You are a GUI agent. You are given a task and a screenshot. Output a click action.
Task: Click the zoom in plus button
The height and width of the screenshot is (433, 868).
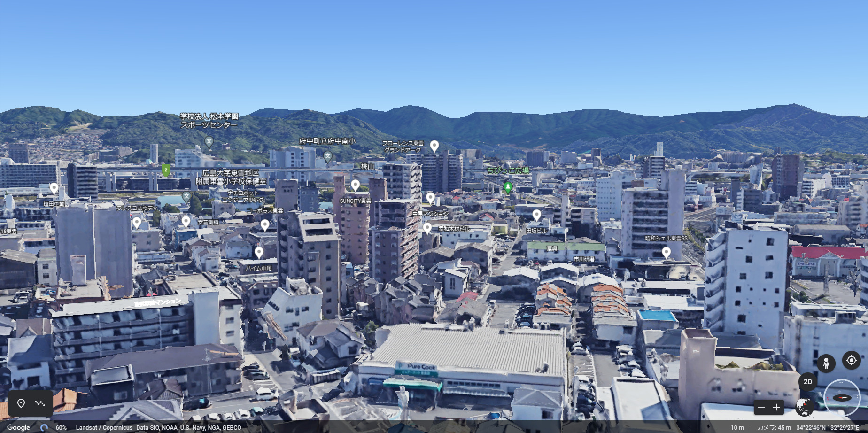776,408
